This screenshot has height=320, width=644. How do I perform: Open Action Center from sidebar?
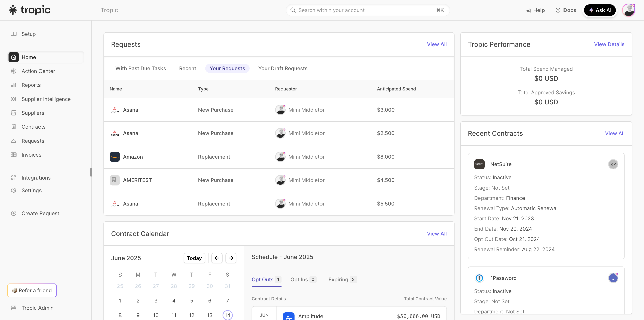(38, 71)
